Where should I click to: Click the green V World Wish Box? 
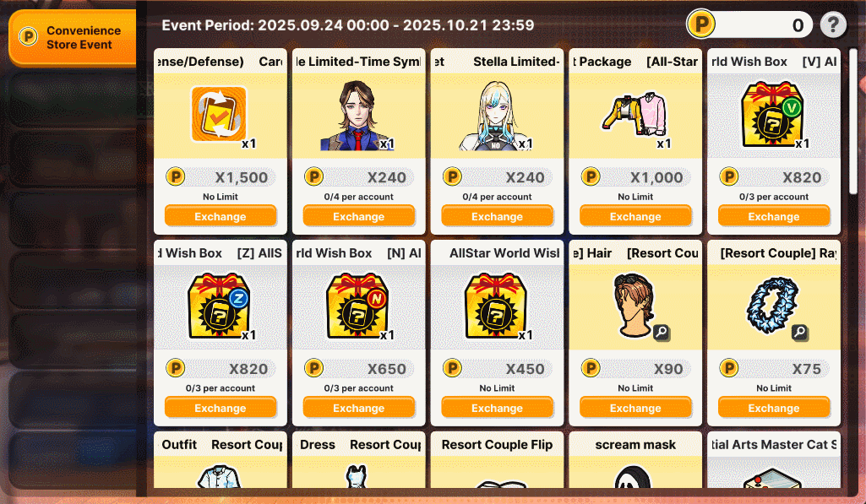[773, 115]
